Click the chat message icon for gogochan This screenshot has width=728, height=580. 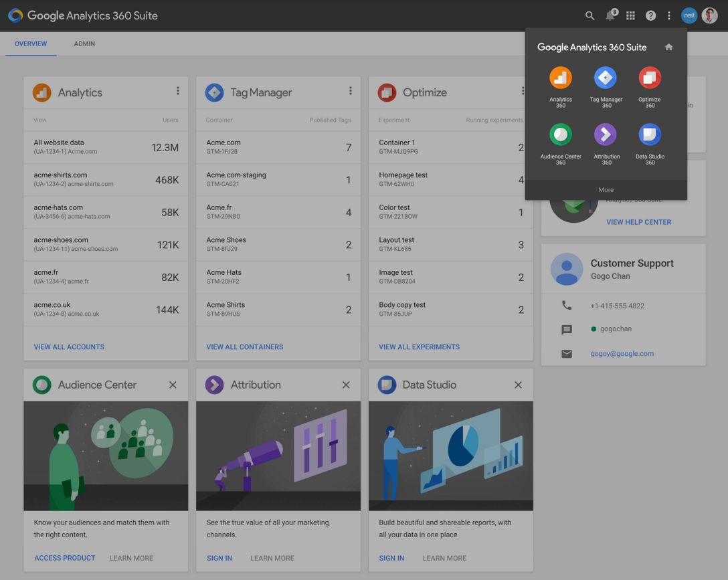point(567,329)
